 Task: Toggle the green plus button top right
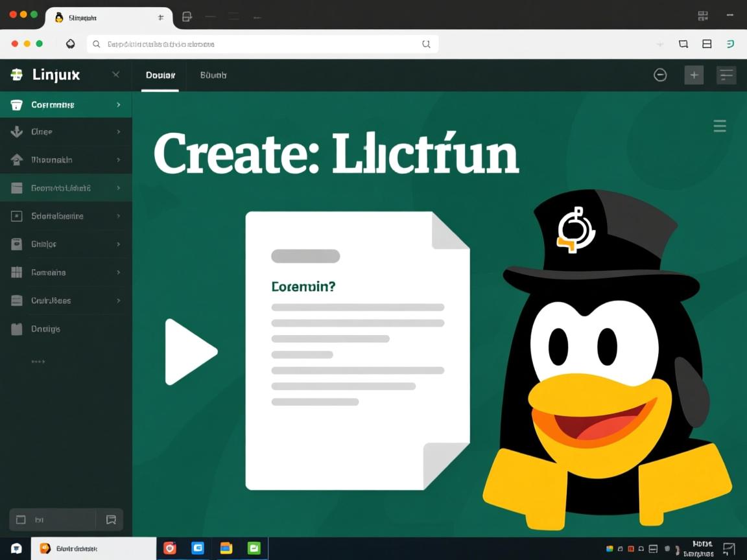694,75
